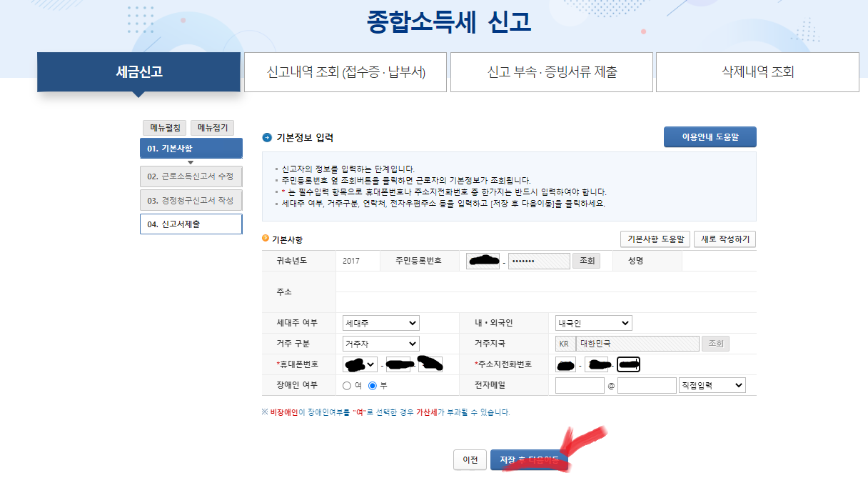868x483 pixels.
Task: Open the 신고 부속·증빙서류 제출 tab
Action: [x=550, y=71]
